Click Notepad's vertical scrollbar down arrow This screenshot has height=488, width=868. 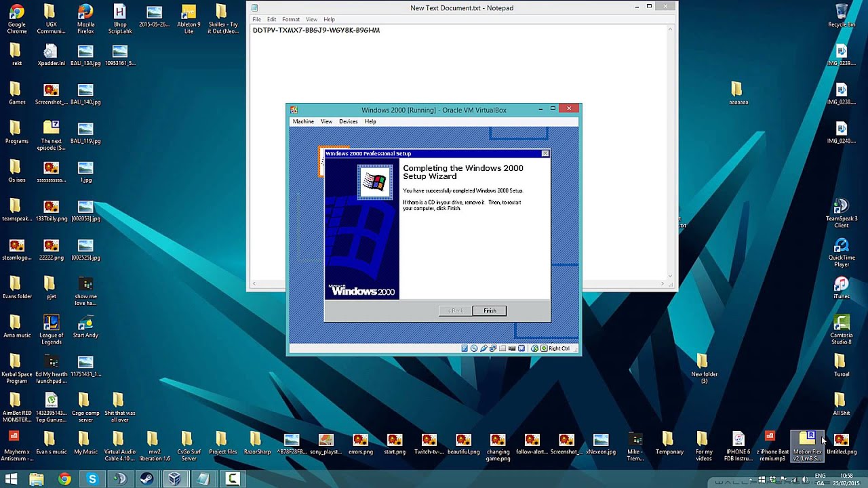[x=670, y=276]
